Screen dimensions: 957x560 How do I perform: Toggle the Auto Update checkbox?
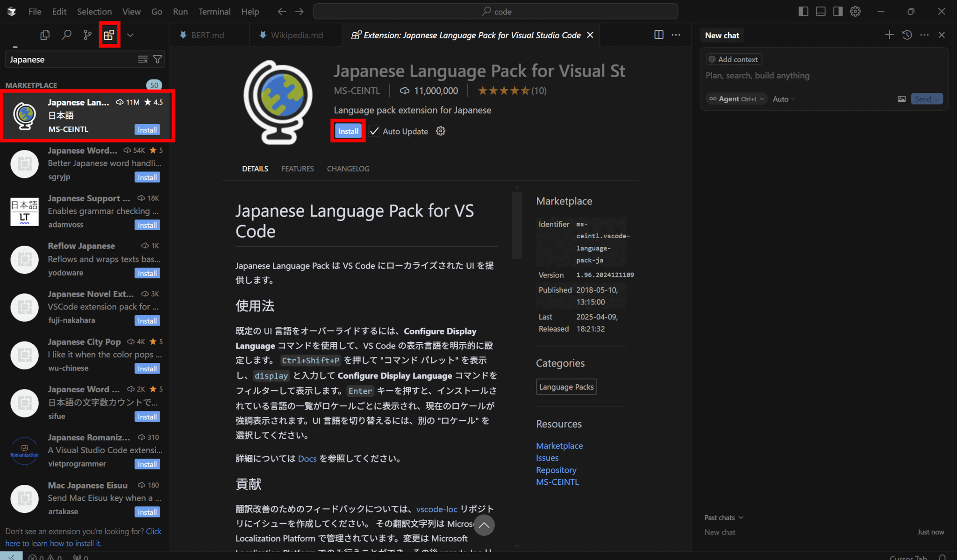pos(374,131)
